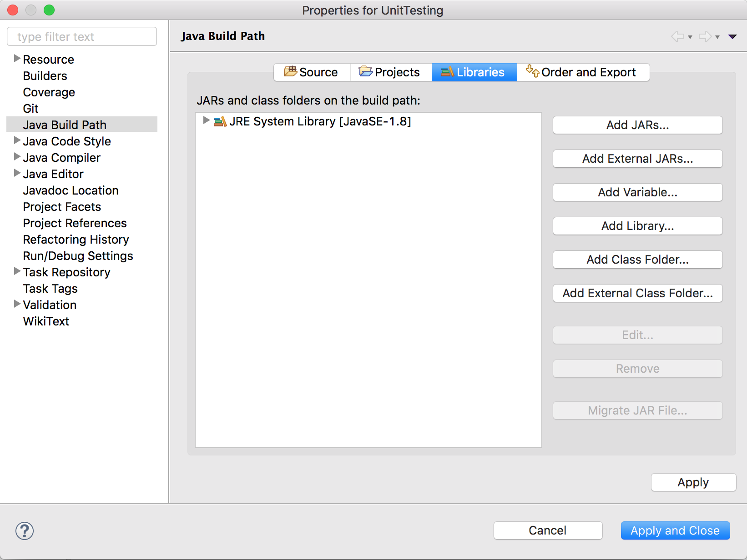Switch to the Order and Export tab
Image resolution: width=747 pixels, height=560 pixels.
tap(584, 72)
